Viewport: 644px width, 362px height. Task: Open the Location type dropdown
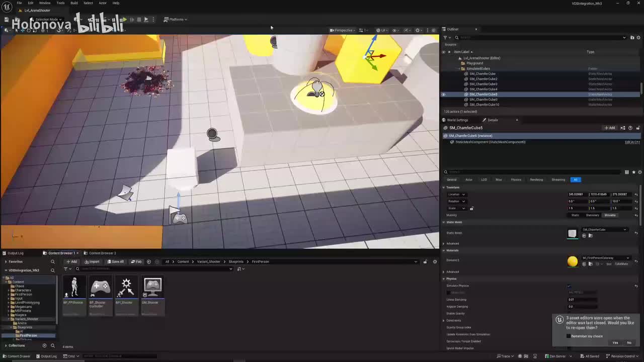(457, 195)
